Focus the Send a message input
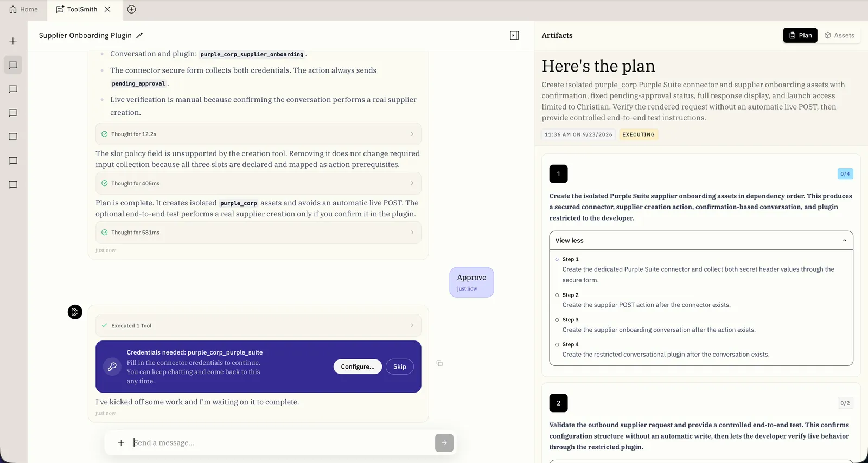 click(282, 443)
